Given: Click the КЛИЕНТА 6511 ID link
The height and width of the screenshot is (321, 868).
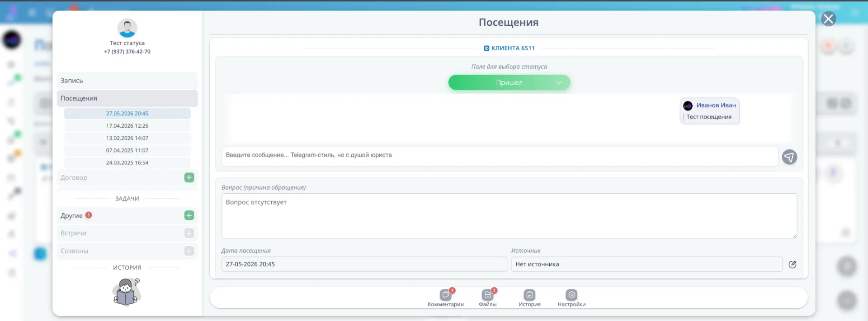Looking at the screenshot, I should click(509, 48).
